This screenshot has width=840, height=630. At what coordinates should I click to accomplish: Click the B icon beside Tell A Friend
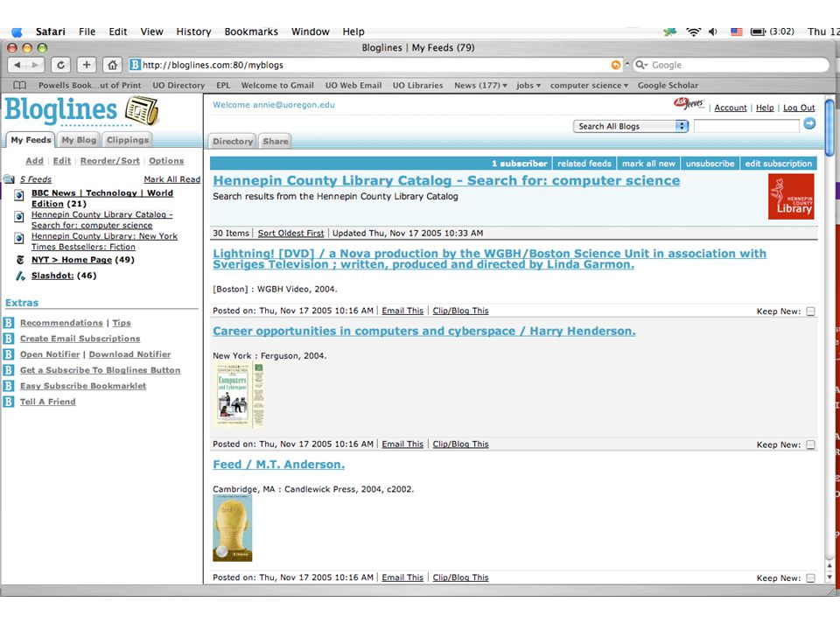[9, 402]
